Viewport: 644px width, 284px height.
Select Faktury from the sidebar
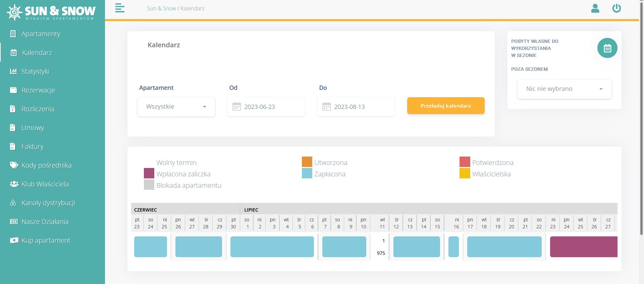pos(32,146)
